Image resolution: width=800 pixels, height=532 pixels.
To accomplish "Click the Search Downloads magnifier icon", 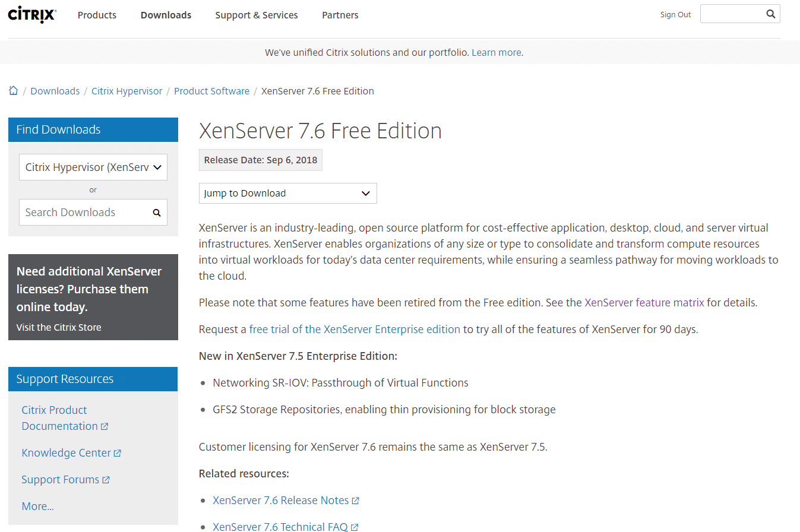I will pos(157,213).
